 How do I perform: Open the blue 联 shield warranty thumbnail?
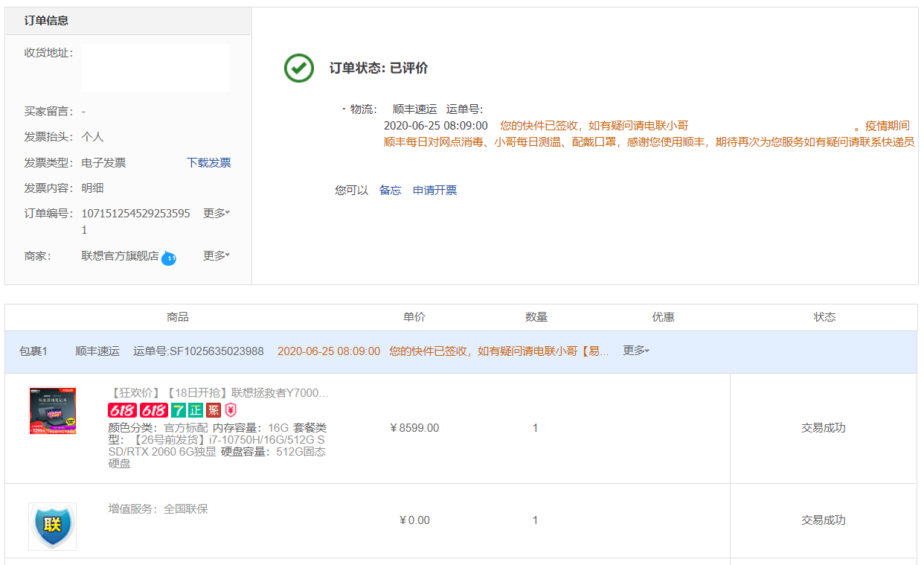pyautogui.click(x=53, y=526)
